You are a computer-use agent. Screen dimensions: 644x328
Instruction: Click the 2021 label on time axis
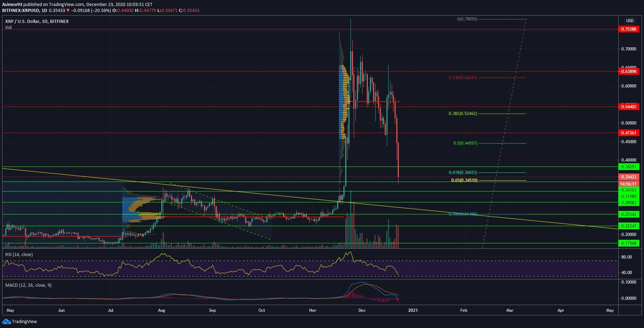tap(413, 310)
